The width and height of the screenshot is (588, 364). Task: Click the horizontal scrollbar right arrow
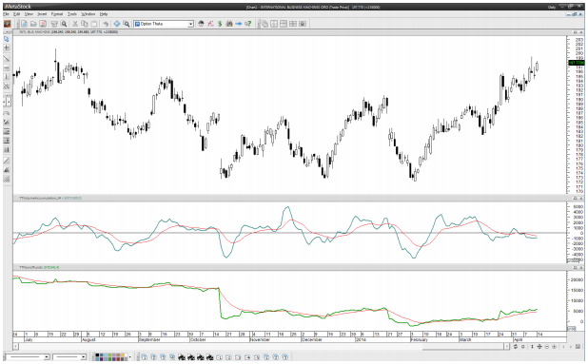[506, 347]
